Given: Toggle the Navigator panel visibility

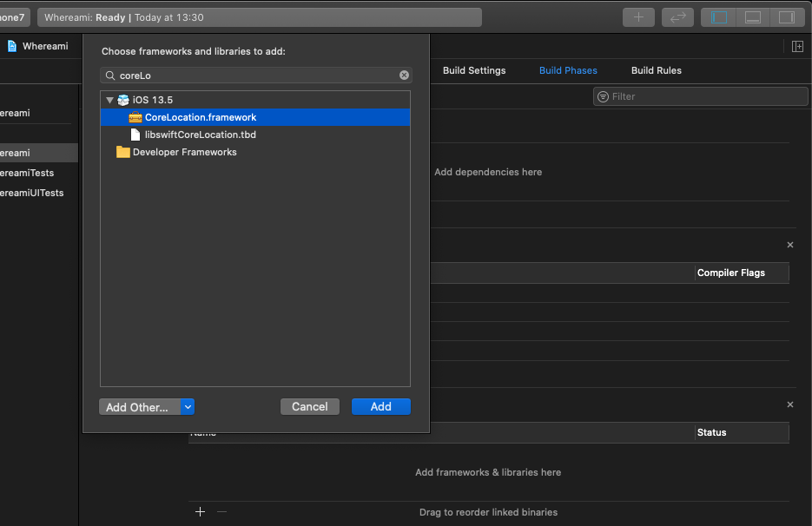Looking at the screenshot, I should click(x=719, y=17).
